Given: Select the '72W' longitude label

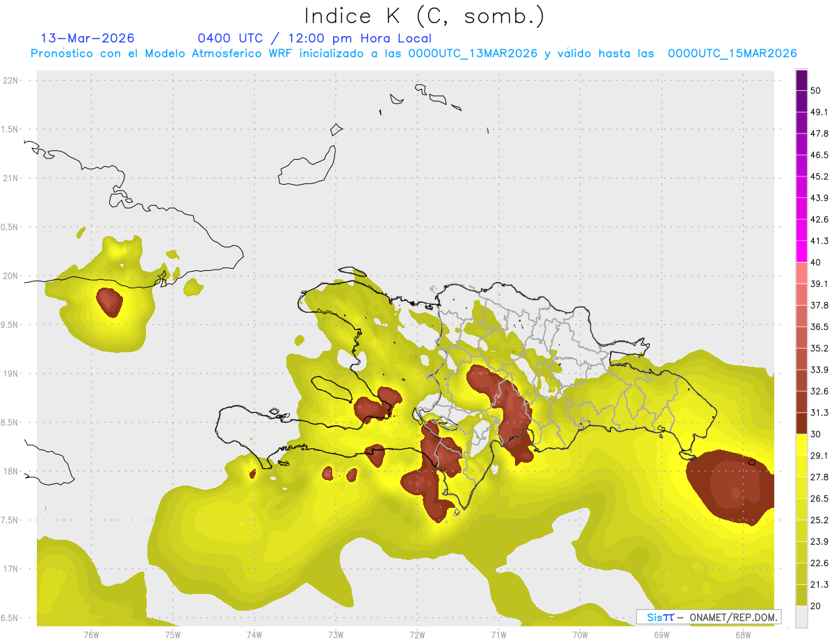Looking at the screenshot, I should click(417, 635).
